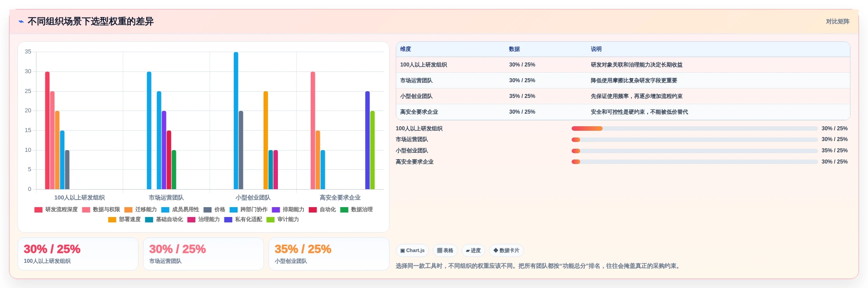Toggle the 成员易用性 legend item
The width and height of the screenshot is (868, 288).
click(x=180, y=209)
